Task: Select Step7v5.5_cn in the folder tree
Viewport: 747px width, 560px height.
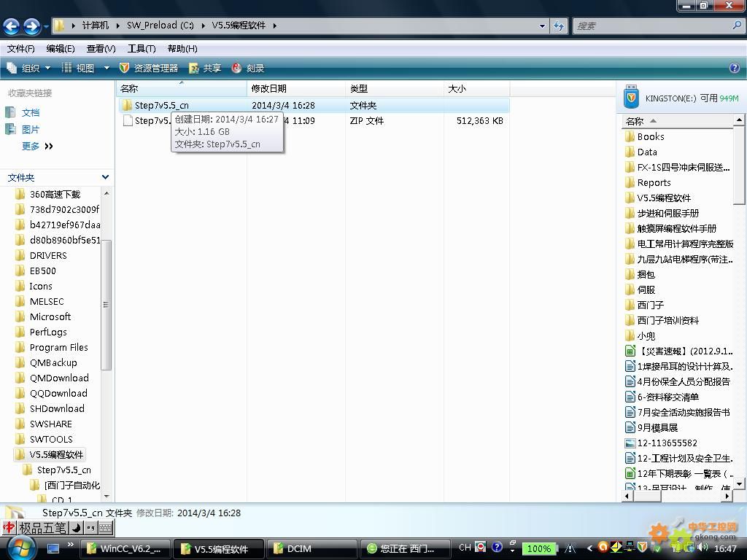Action: click(64, 470)
